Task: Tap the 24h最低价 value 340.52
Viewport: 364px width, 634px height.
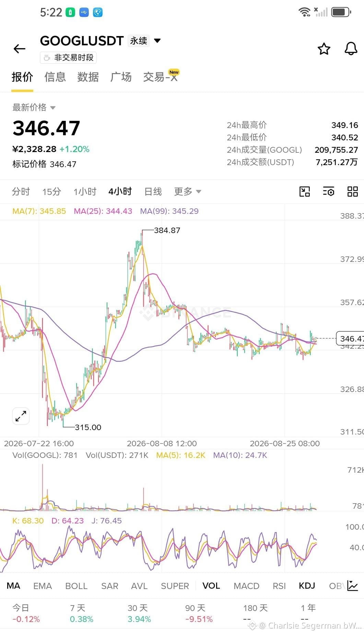Action: (345, 138)
